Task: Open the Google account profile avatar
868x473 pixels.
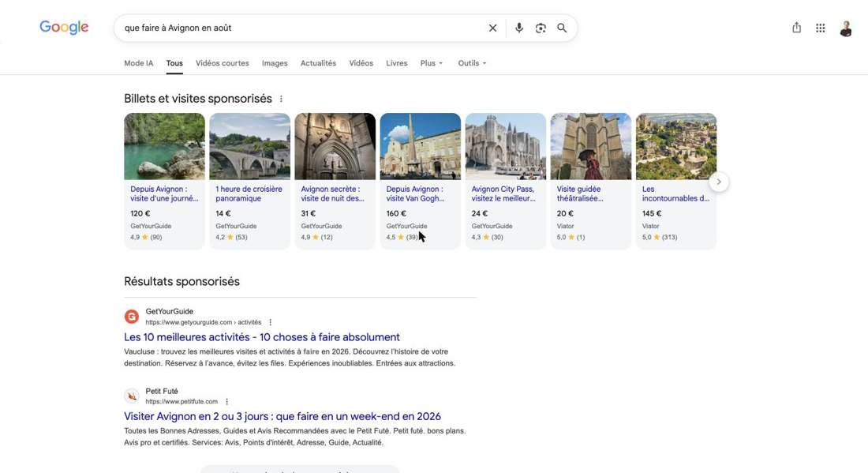Action: pos(845,28)
